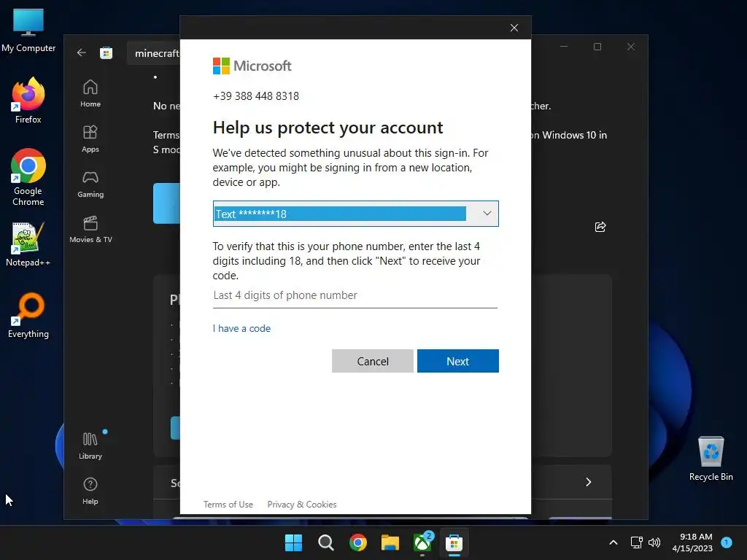The image size is (747, 560).
Task: Click Next to receive the code
Action: 458,361
